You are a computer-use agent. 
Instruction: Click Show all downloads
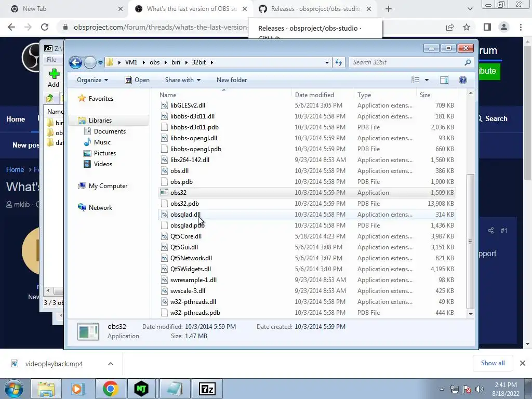(493, 363)
